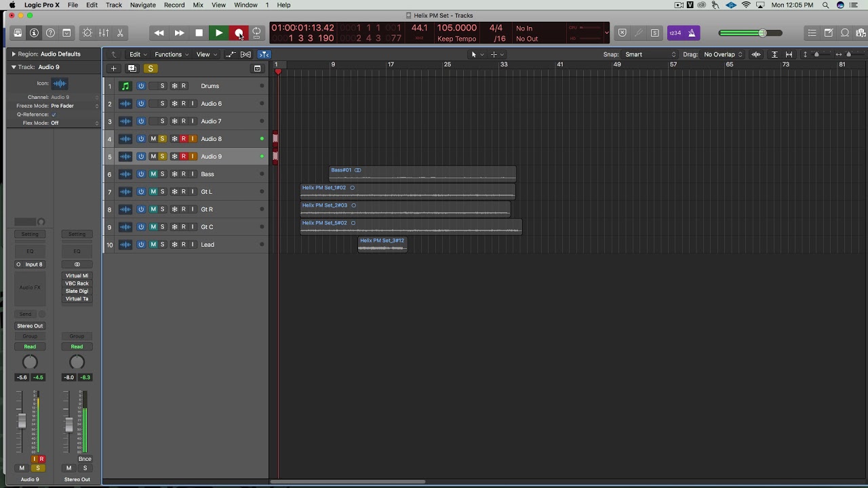868x488 pixels.
Task: Adjust the Audio 9 channel strip volume fader
Action: (22, 421)
